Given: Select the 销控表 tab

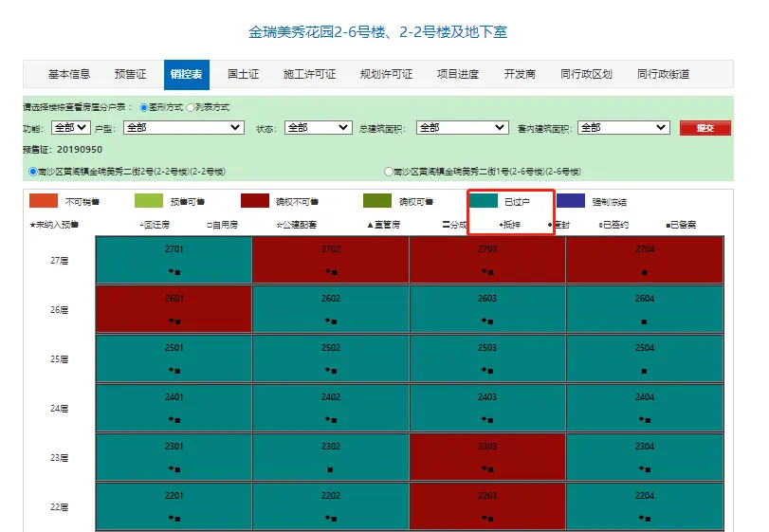Looking at the screenshot, I should (x=187, y=75).
